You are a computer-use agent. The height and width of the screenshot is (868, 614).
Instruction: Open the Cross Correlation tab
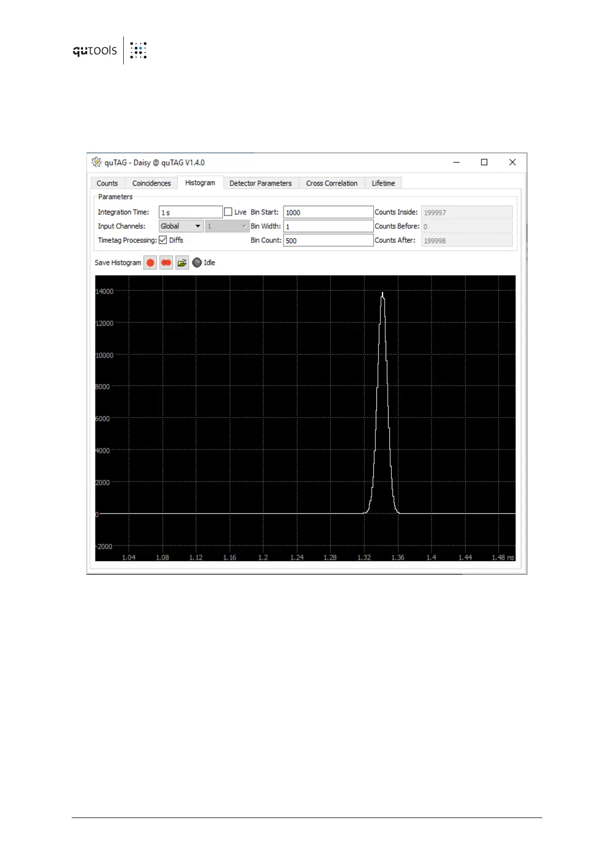coord(331,183)
